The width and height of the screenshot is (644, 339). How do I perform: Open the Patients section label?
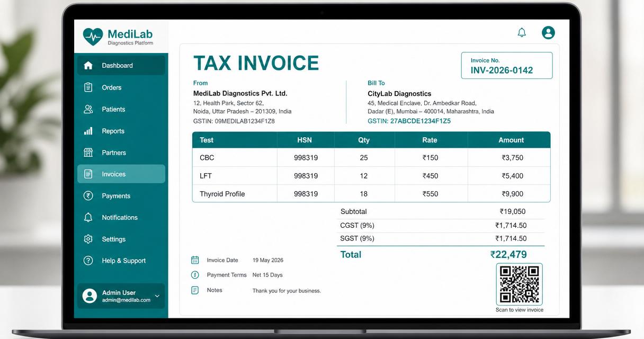pyautogui.click(x=113, y=109)
